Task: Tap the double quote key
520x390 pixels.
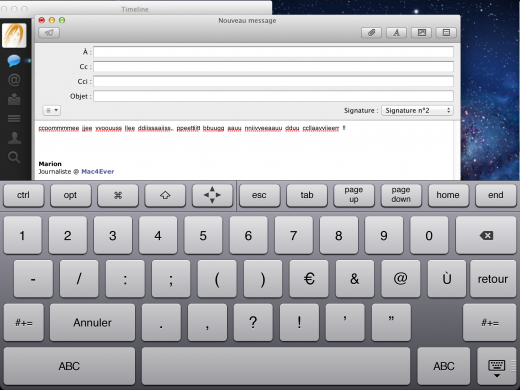Action: coord(391,322)
